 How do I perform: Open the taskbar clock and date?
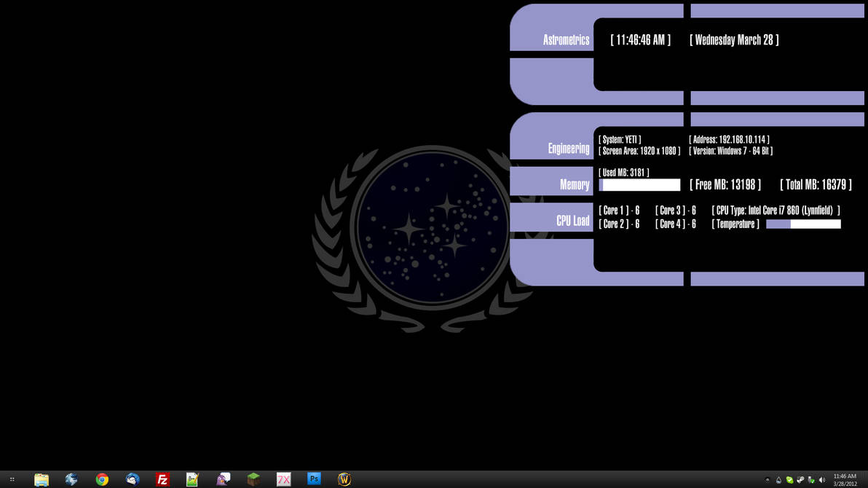pos(845,480)
